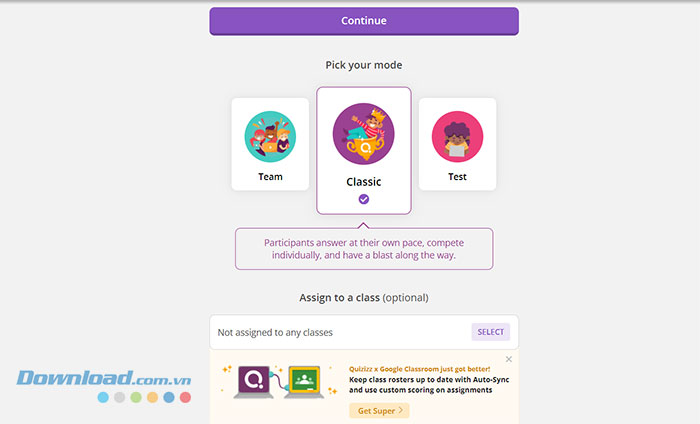
Task: Dismiss the Google Classroom promo banner
Action: click(x=508, y=359)
